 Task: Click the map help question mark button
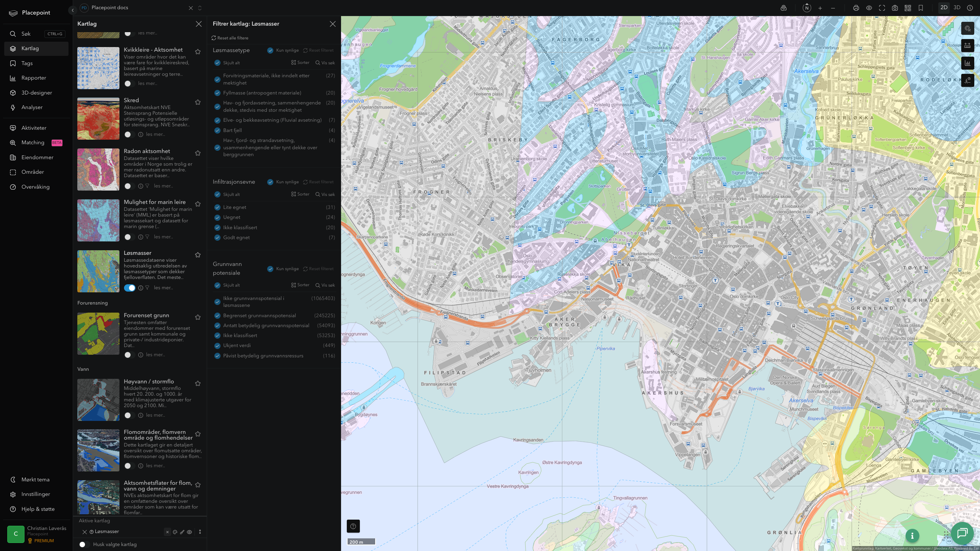(x=353, y=526)
